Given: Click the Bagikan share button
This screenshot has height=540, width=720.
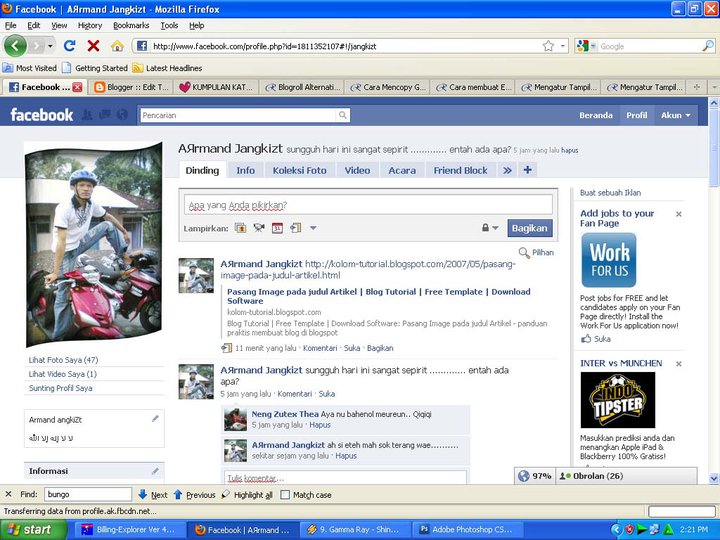Looking at the screenshot, I should click(530, 228).
